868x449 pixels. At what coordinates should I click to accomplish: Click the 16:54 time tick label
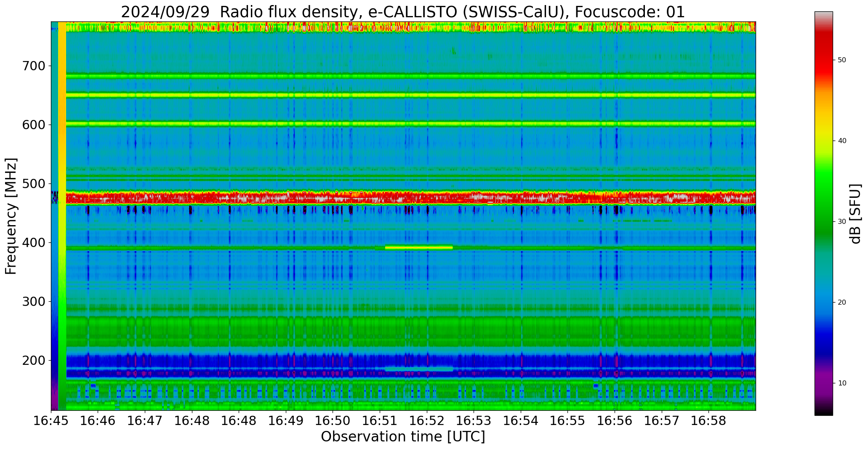click(x=521, y=421)
